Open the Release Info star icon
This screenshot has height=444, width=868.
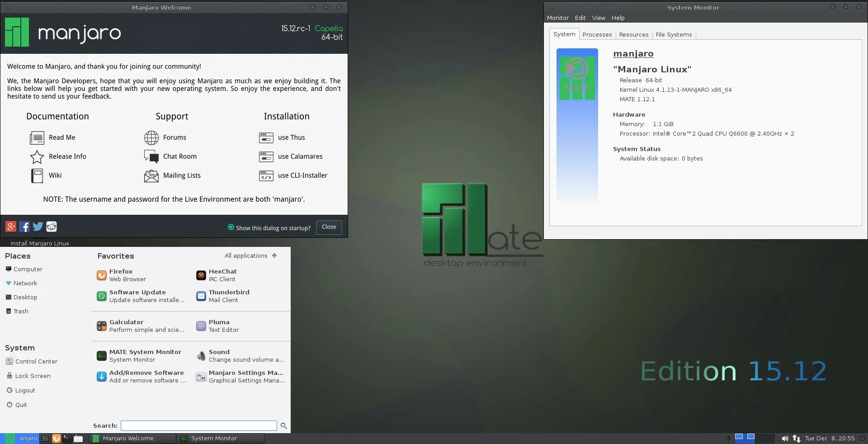[x=37, y=156]
